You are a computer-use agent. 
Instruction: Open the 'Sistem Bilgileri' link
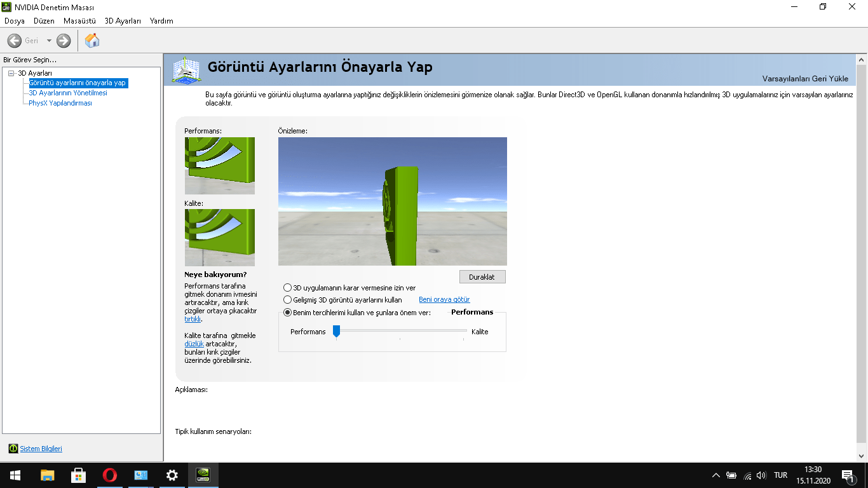coord(41,449)
